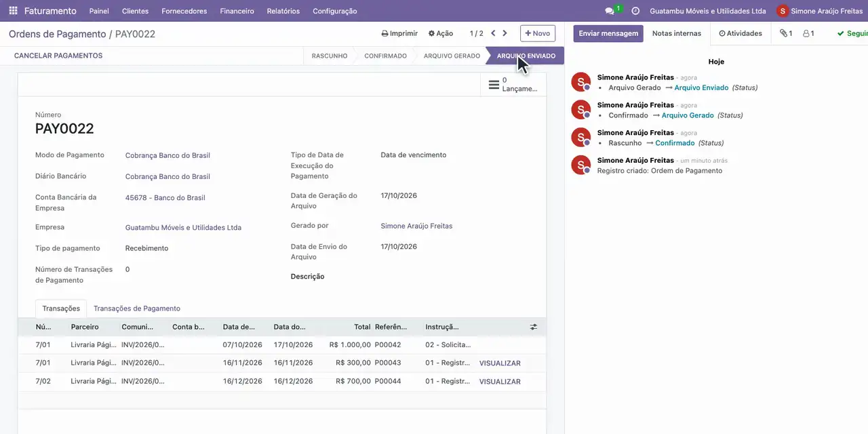Click Cancelar Pagamentos button
The image size is (868, 434).
(x=58, y=56)
